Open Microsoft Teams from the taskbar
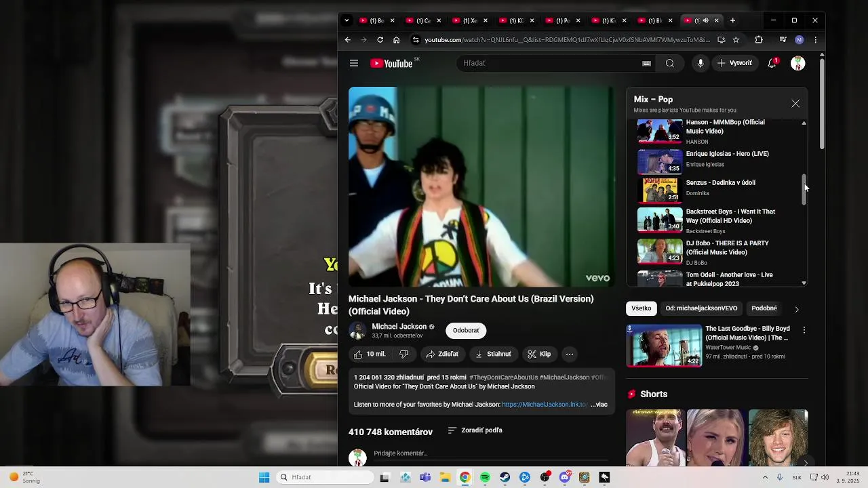This screenshot has height=488, width=868. click(425, 477)
